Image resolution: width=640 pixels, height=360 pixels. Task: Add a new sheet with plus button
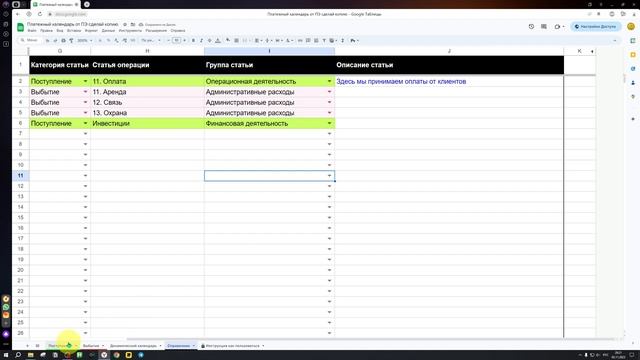click(x=27, y=346)
